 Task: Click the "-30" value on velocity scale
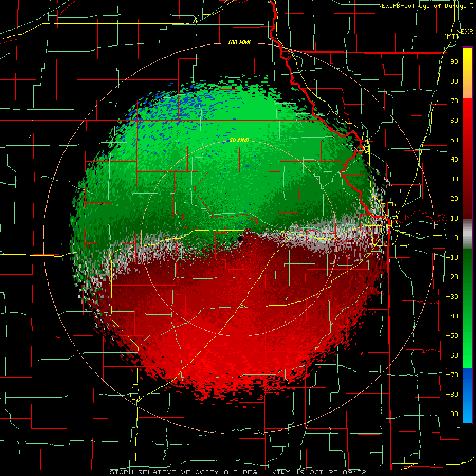(452, 297)
